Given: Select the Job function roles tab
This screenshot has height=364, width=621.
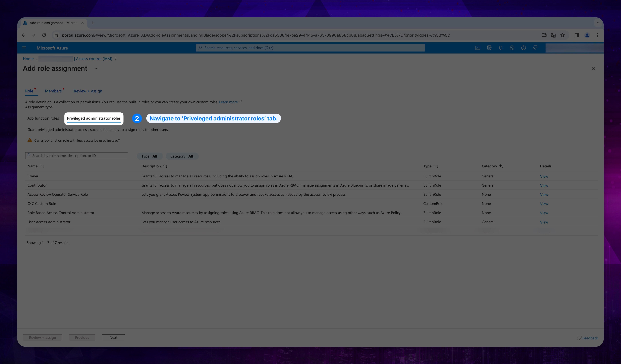Looking at the screenshot, I should click(x=43, y=118).
